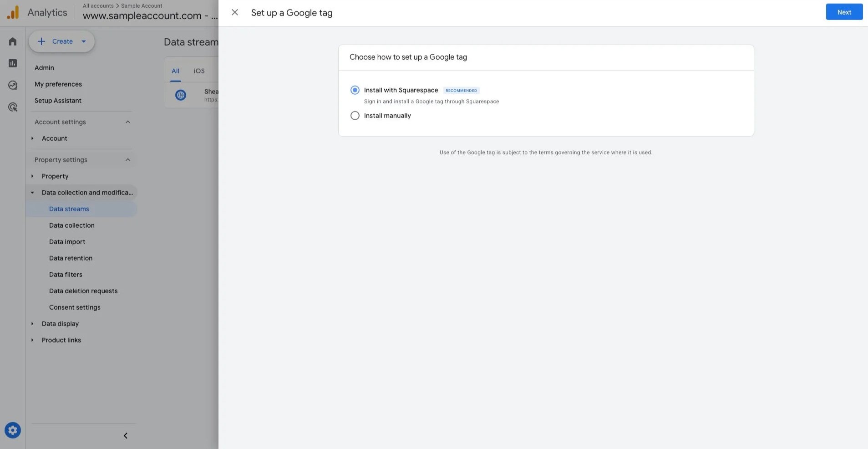
Task: Switch to the All tab in Data streams
Action: [175, 71]
